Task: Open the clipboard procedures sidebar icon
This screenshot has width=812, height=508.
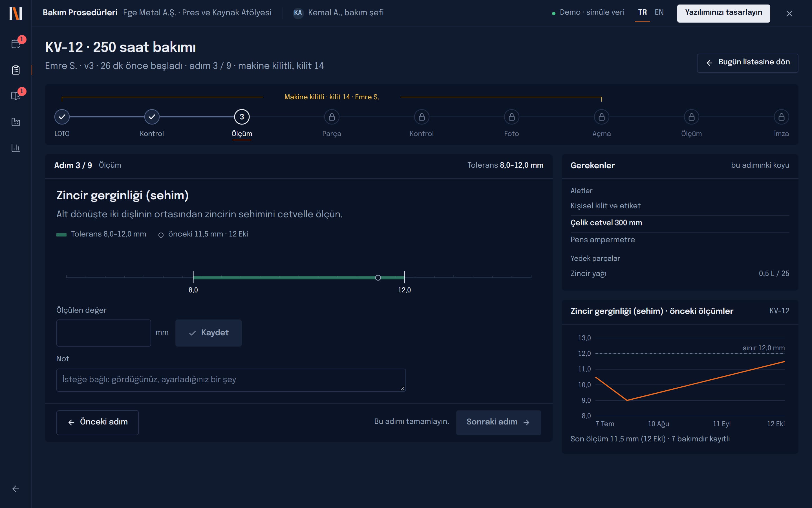Action: (x=16, y=70)
